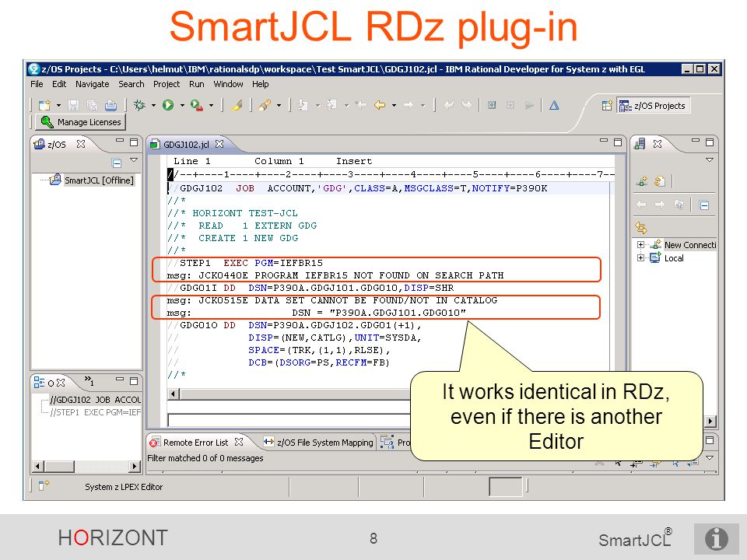Image resolution: width=747 pixels, height=560 pixels.
Task: Click the yellow Back arrow icon
Action: (x=380, y=105)
